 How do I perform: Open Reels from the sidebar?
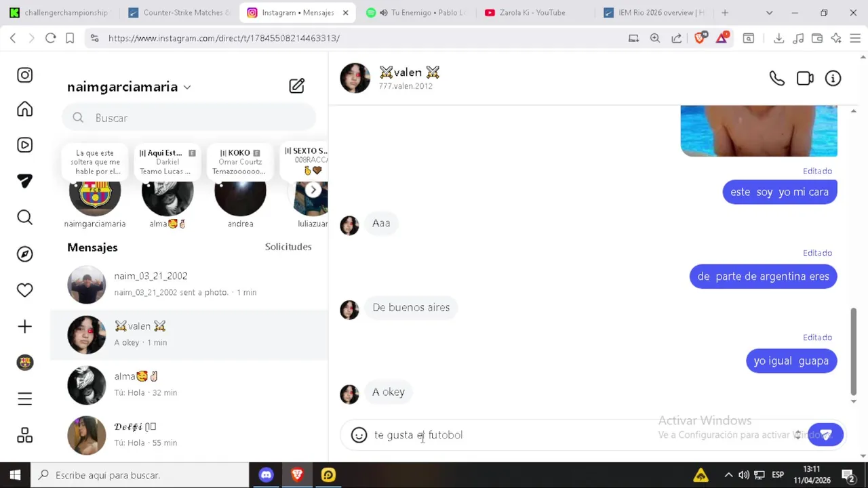[25, 145]
